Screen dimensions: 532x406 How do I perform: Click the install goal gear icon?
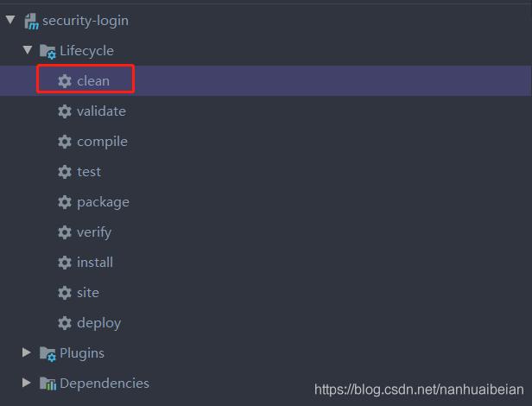65,263
